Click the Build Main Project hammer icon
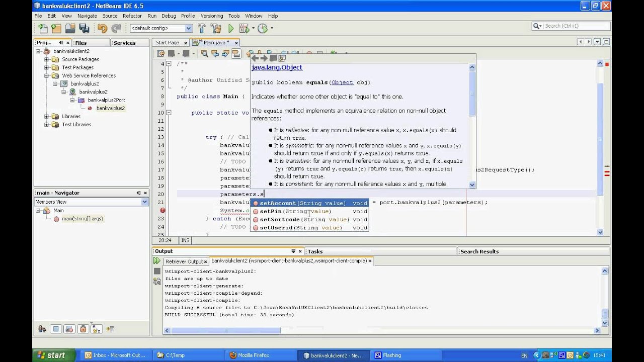The height and width of the screenshot is (362, 644). 202,29
